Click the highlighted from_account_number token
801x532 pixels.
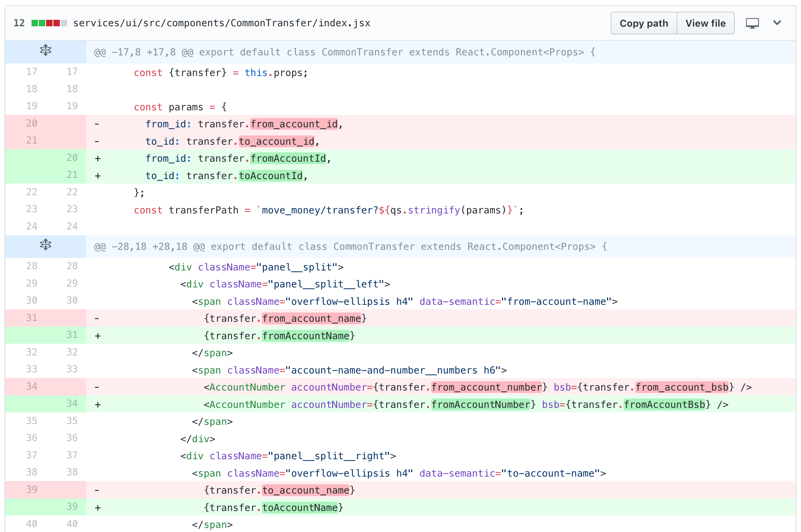[x=487, y=387]
